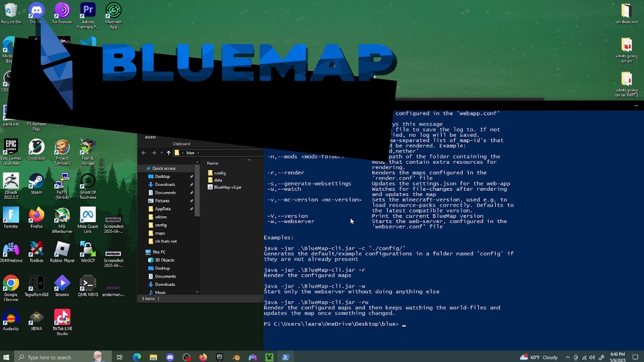The width and height of the screenshot is (644, 362).
Task: Open the Google Chrome desktop icon
Action: [11, 289]
